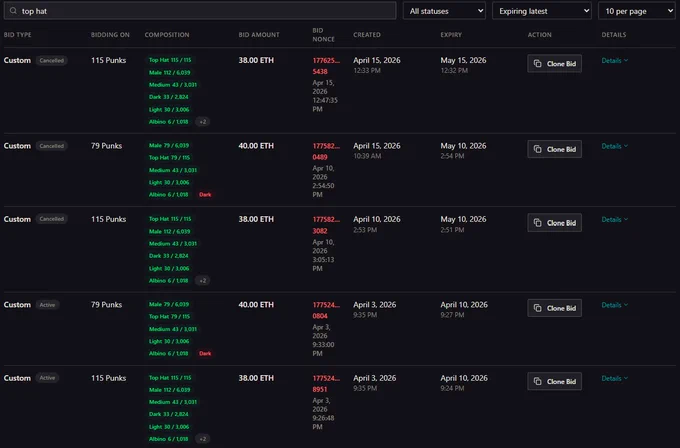
Task: Click bid nonce ending 0804
Action: point(326,311)
